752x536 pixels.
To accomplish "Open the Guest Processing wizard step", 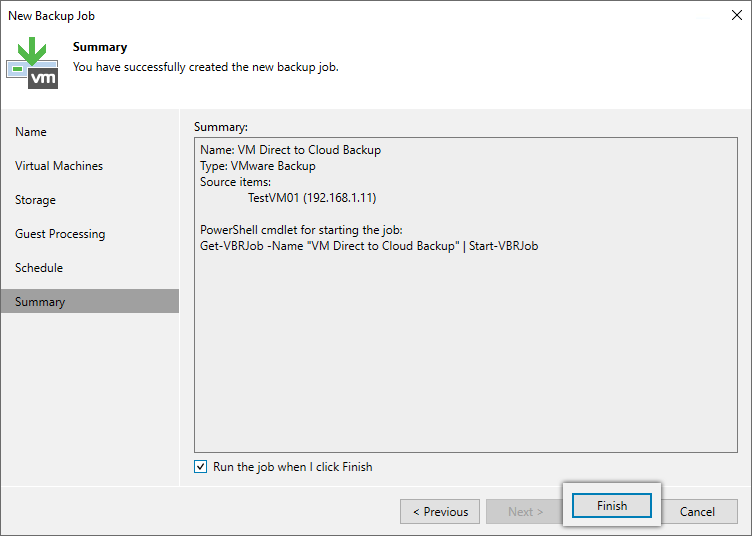I will point(60,234).
